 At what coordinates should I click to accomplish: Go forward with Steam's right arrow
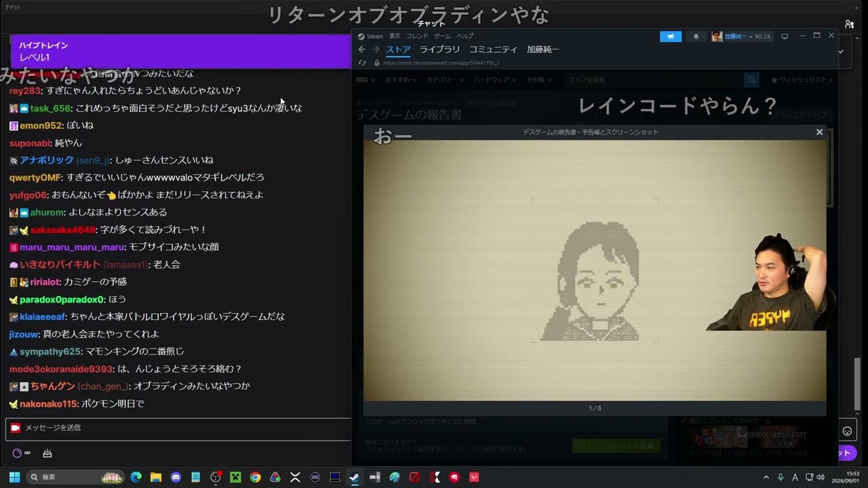pyautogui.click(x=376, y=49)
